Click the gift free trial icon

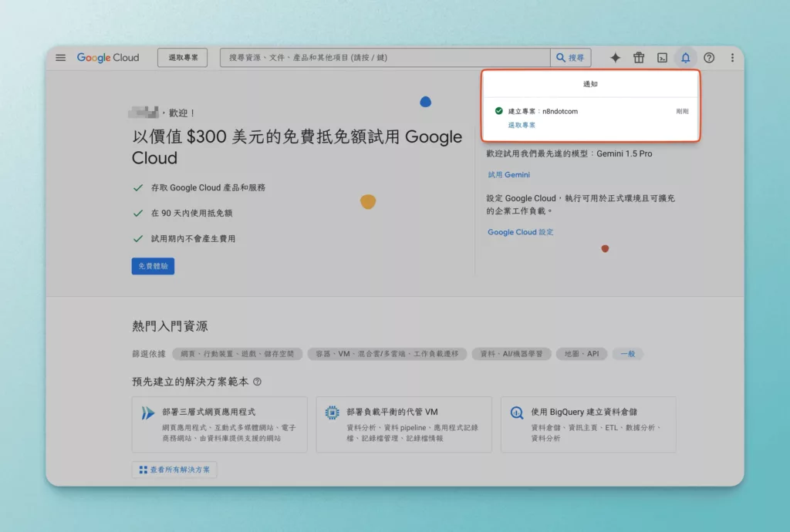click(x=639, y=58)
